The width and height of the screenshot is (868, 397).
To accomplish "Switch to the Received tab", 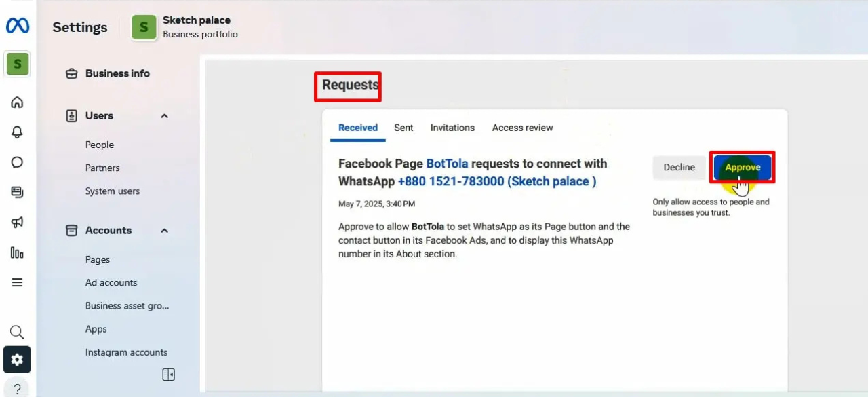I will (358, 128).
